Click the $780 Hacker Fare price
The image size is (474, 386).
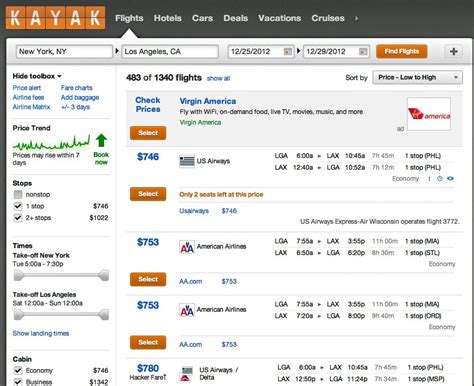[x=148, y=368]
